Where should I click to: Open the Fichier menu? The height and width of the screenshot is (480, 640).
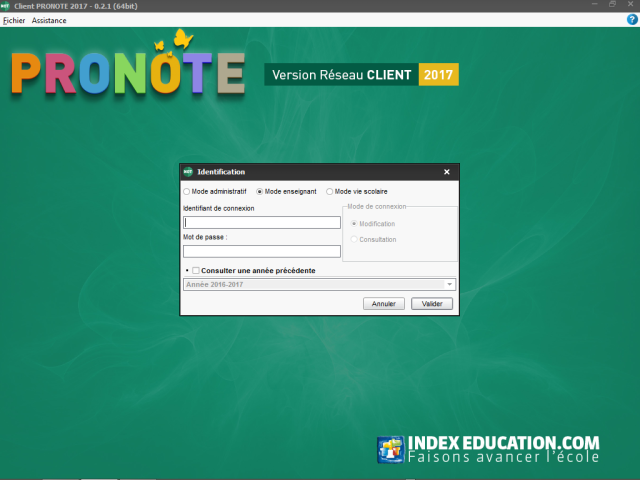coord(14,20)
